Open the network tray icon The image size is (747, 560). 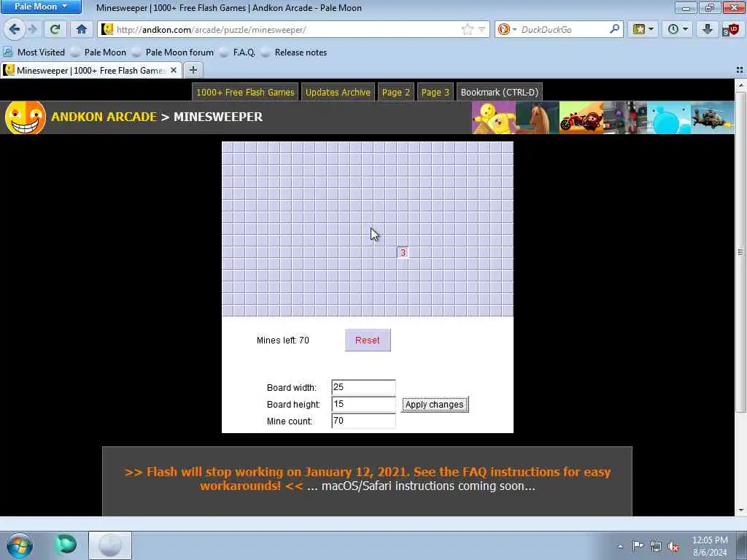click(656, 546)
